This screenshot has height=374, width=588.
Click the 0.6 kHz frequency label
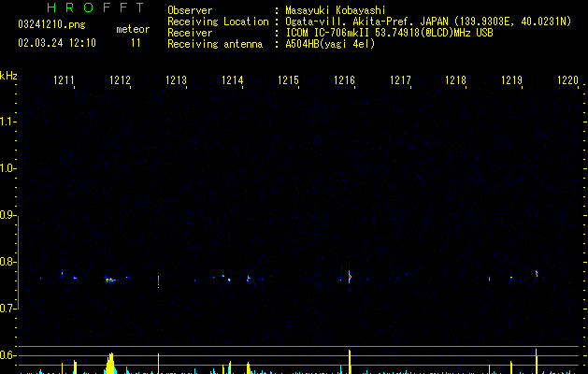coord(7,355)
